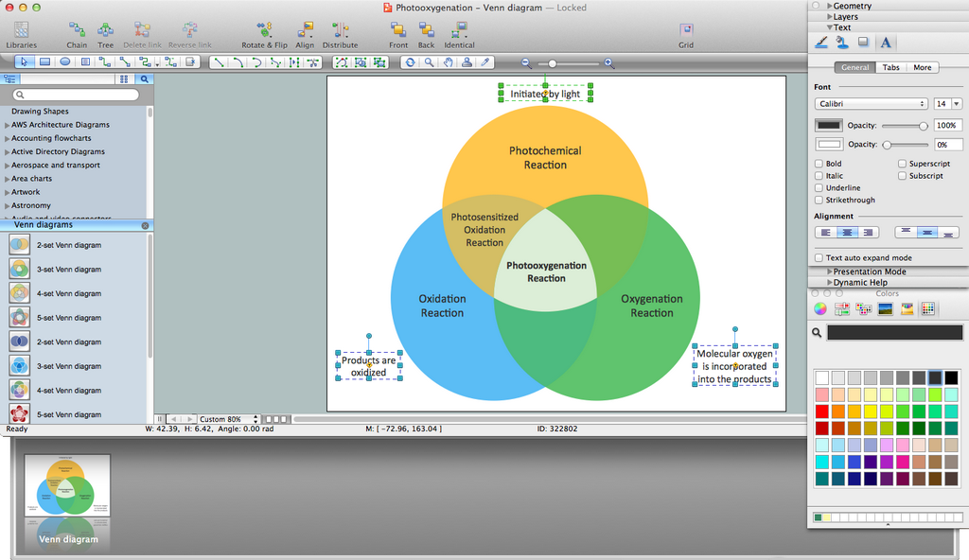The image size is (969, 560).
Task: Enable Text auto expand mode
Action: coord(819,258)
